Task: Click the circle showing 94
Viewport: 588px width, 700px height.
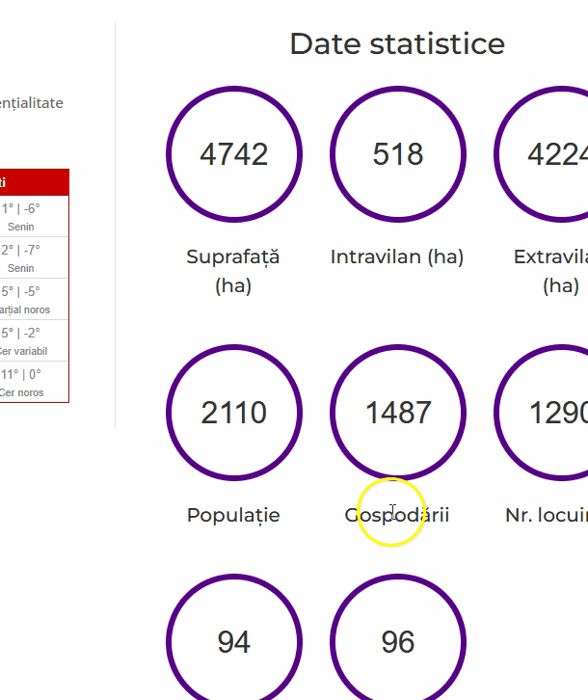Action: point(233,641)
